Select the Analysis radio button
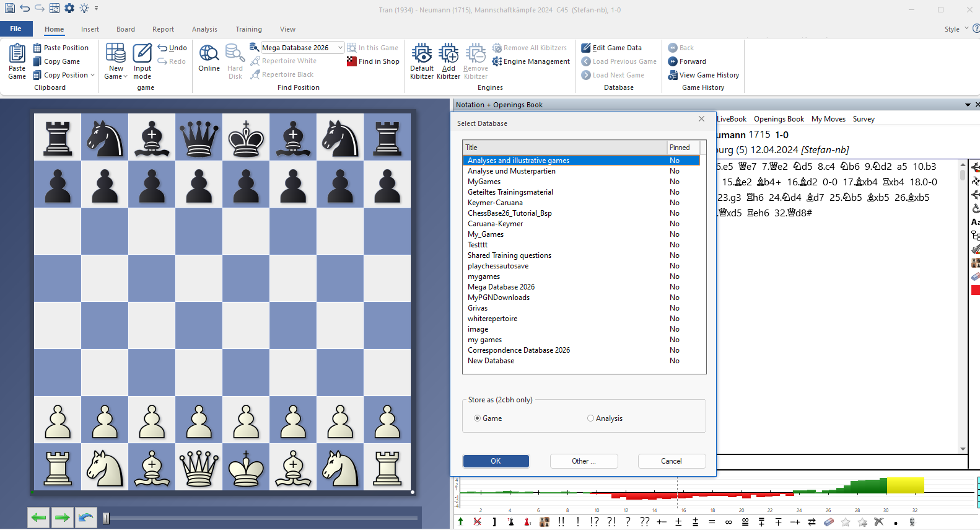 point(590,418)
